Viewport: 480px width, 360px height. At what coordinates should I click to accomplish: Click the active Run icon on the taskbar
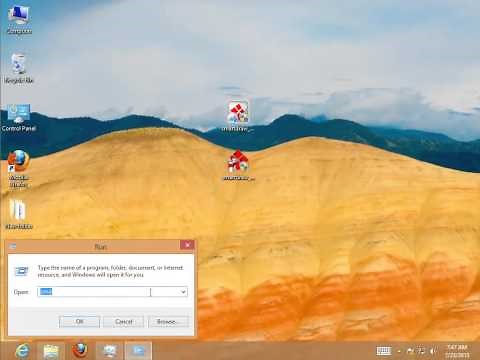coord(138,351)
